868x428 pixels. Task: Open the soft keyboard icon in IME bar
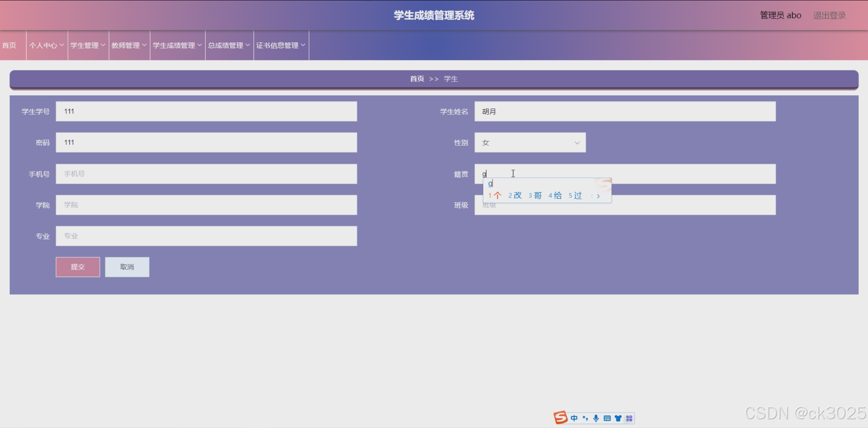[607, 418]
